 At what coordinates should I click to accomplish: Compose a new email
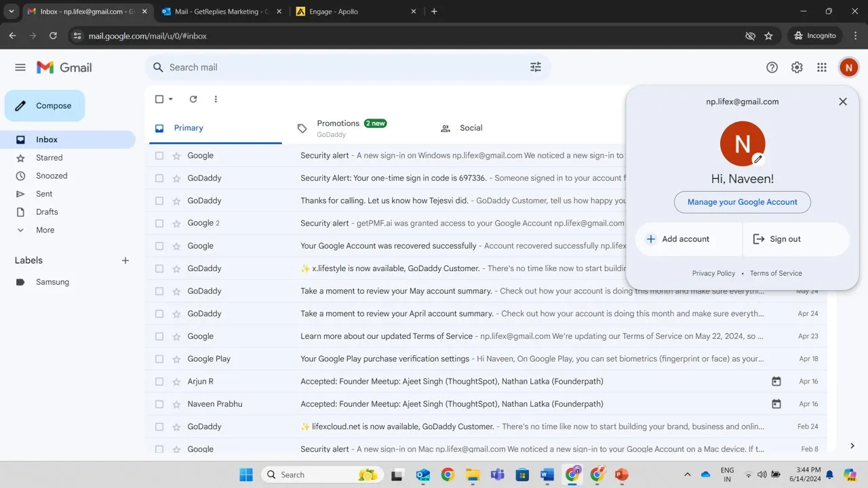pyautogui.click(x=45, y=106)
